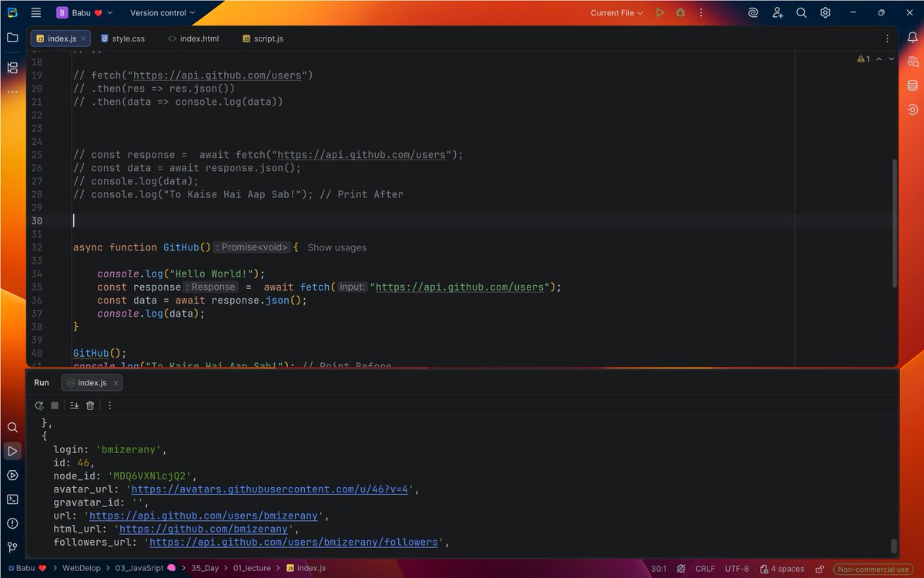Screen dimensions: 924x578
Task: Open api.github.com/users/bmizerany url in console
Action: (203, 516)
